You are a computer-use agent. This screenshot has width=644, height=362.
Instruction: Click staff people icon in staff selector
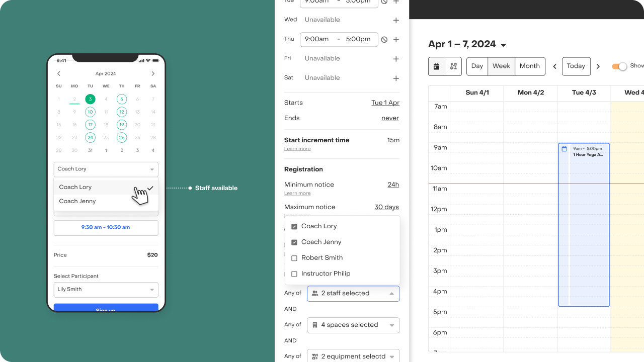pyautogui.click(x=315, y=293)
